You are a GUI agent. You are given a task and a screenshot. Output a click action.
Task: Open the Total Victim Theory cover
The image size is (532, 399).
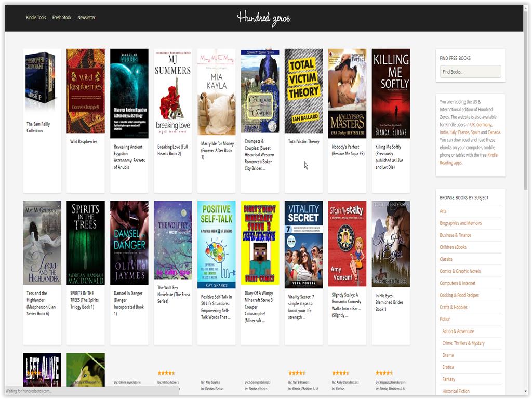tap(303, 91)
